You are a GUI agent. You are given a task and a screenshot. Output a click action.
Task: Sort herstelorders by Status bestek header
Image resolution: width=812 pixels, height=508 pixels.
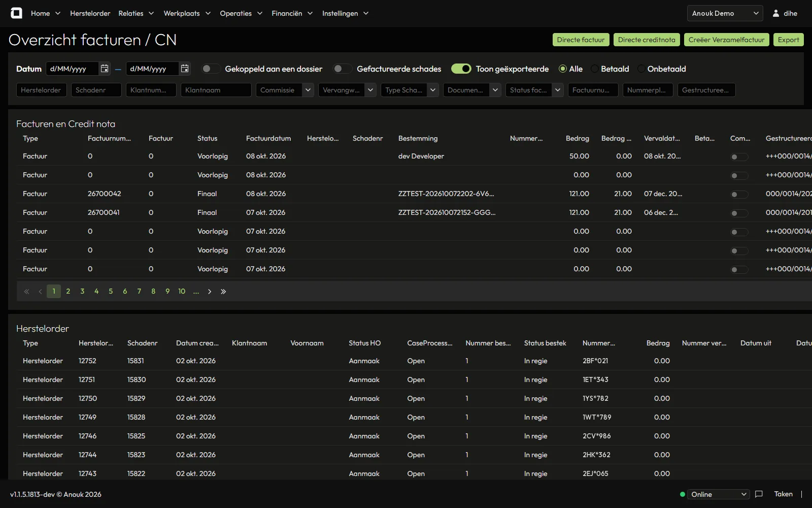click(x=545, y=343)
